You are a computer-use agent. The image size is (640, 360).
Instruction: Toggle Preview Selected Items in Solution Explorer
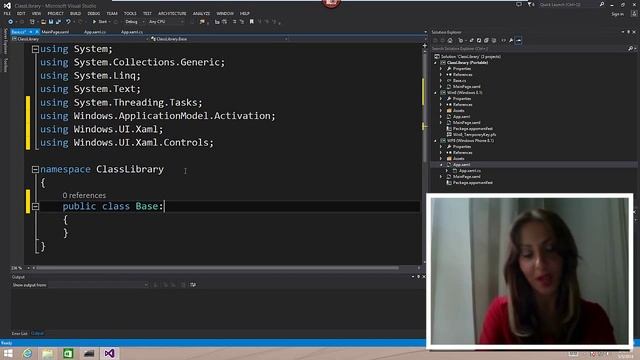point(518,40)
